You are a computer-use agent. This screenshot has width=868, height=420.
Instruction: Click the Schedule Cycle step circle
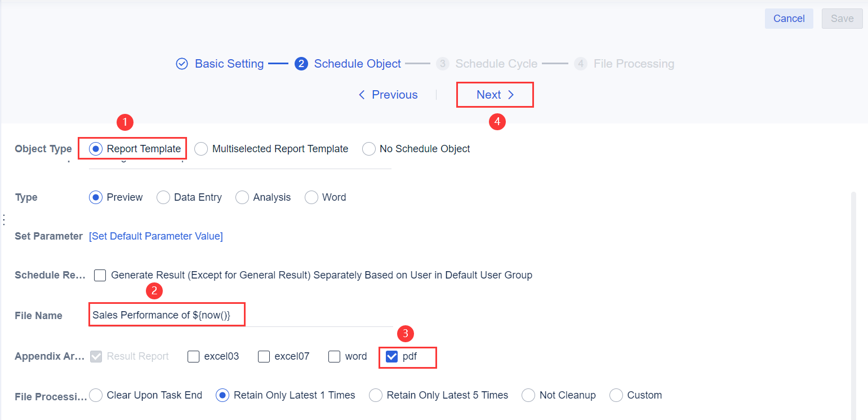pos(443,64)
